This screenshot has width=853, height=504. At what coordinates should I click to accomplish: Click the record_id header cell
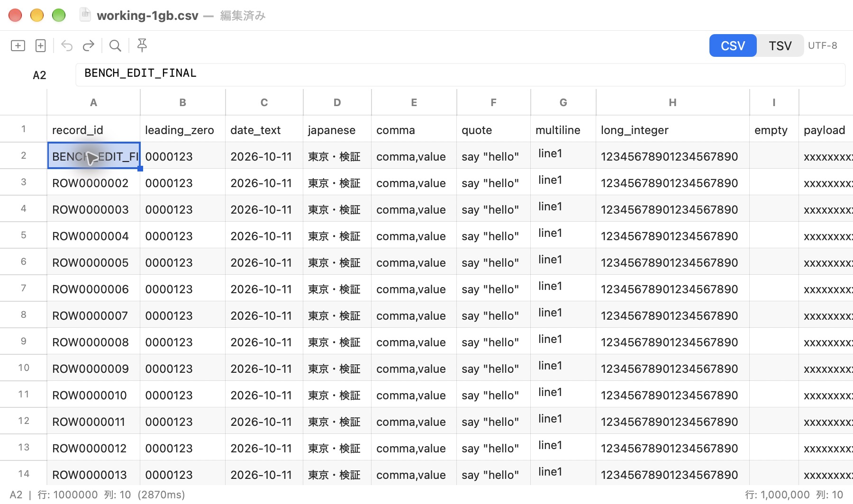pyautogui.click(x=93, y=130)
